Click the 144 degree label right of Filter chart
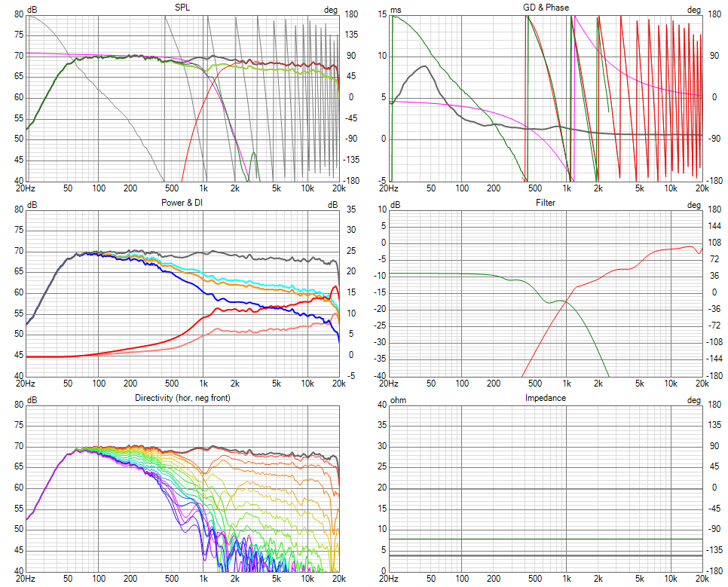728x587 pixels. (714, 226)
